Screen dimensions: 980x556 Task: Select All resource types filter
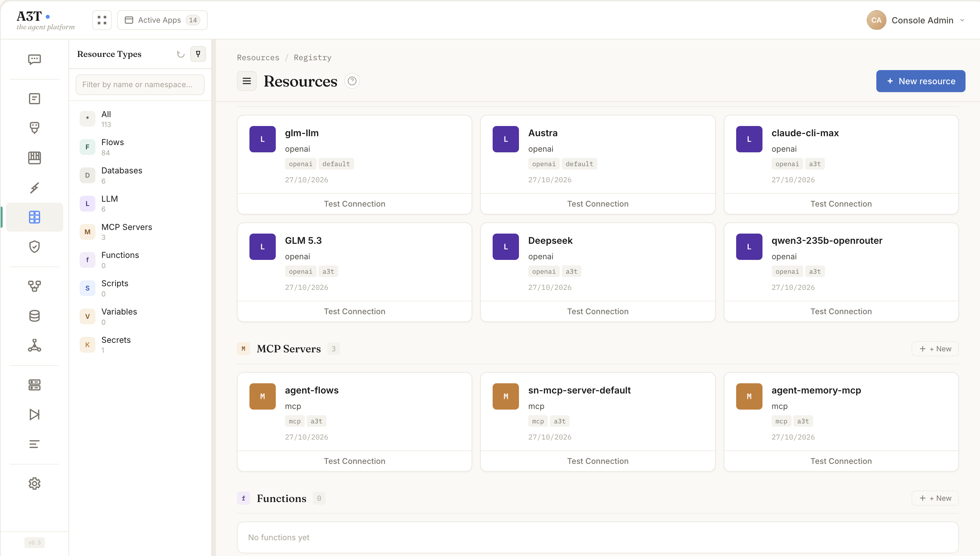140,119
